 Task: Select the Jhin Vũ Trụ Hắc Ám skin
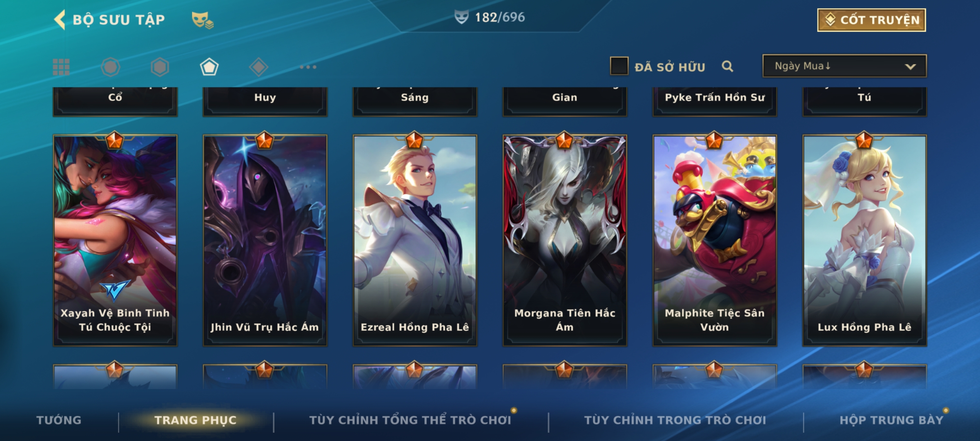pos(265,240)
